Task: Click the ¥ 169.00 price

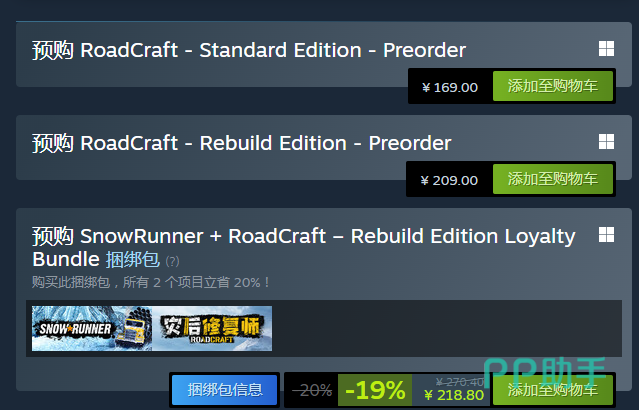Action: (x=450, y=87)
